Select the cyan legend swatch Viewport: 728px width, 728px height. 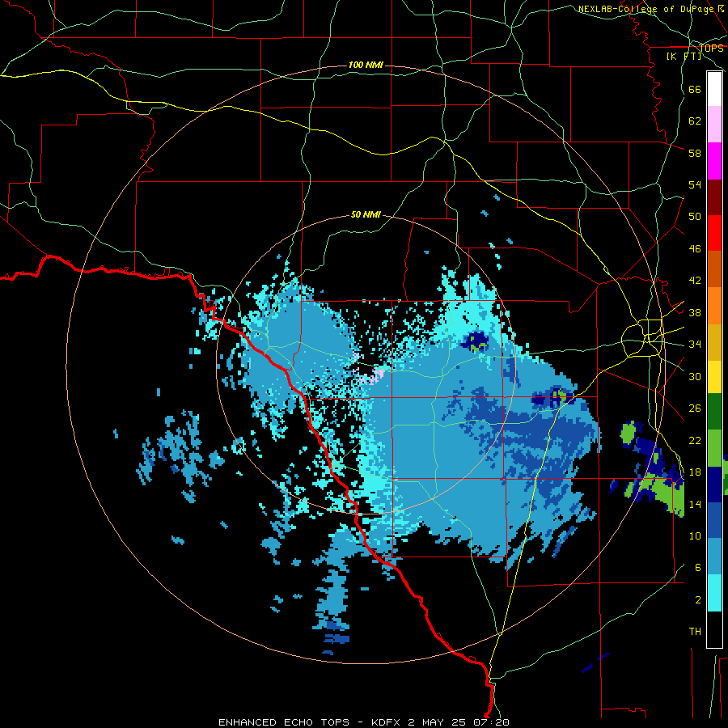click(x=714, y=594)
